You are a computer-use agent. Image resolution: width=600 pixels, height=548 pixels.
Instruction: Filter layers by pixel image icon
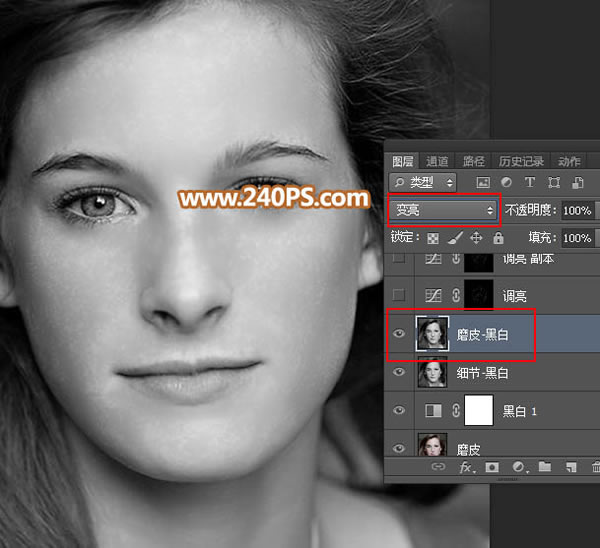[483, 183]
